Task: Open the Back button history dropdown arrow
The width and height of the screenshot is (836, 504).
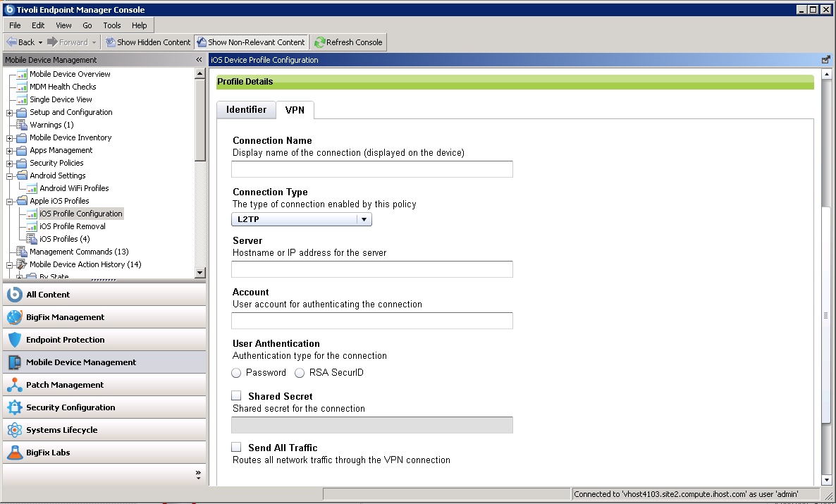Action: 40,43
